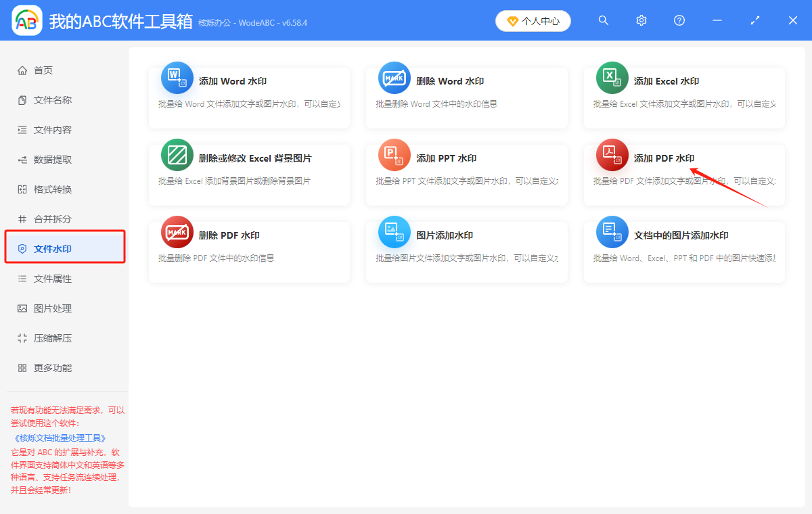Click the list icon beside 文件属性

coord(22,279)
